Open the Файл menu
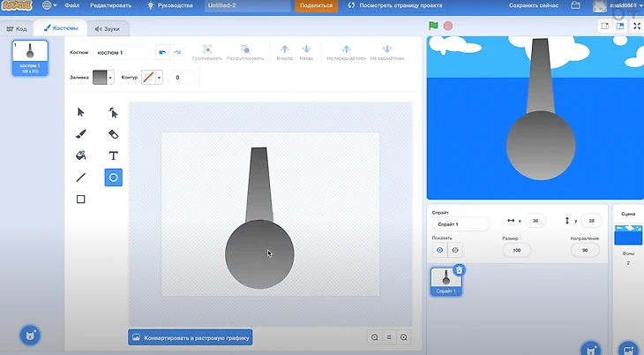Viewport: 644px width, 355px height. [x=71, y=5]
